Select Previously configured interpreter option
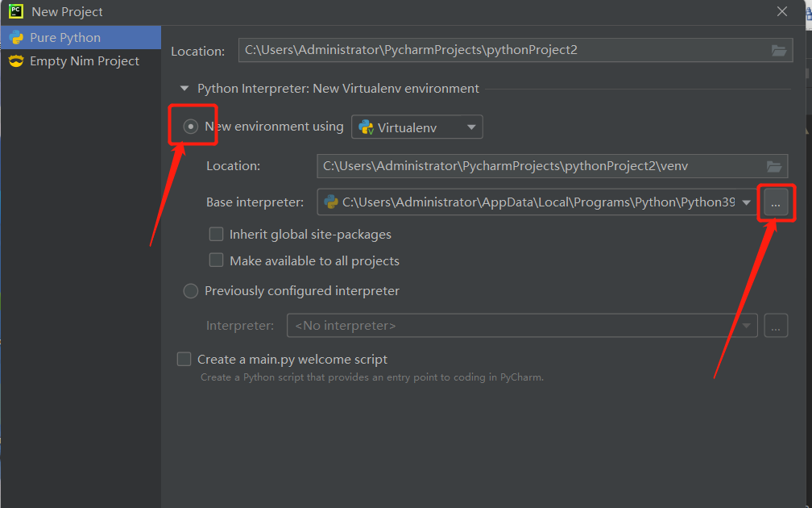Screen dimensions: 812x508 (191, 291)
